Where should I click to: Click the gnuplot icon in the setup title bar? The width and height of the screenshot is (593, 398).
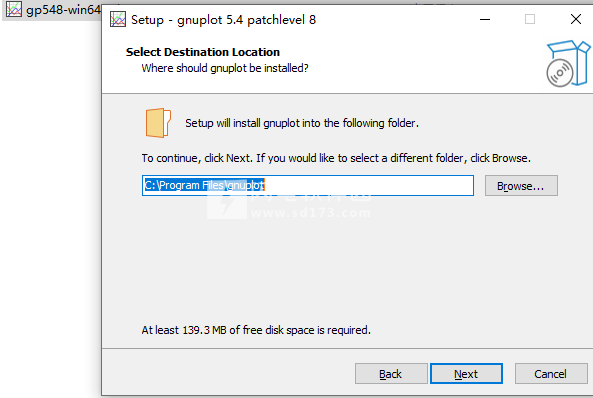[118, 19]
